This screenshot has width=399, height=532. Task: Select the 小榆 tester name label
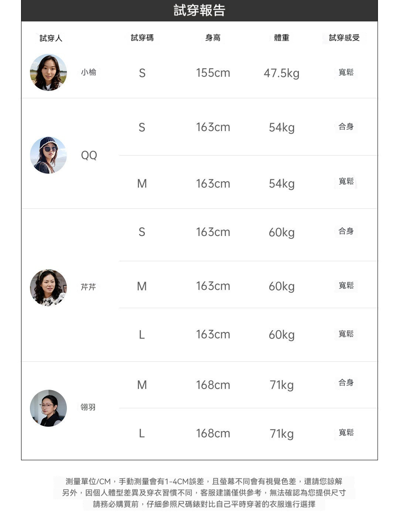click(89, 72)
